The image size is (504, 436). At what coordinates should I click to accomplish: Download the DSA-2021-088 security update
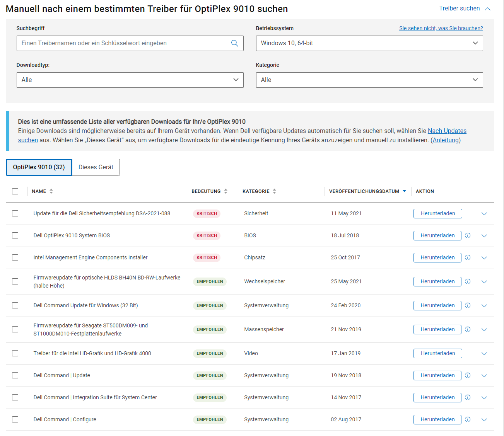(x=438, y=213)
